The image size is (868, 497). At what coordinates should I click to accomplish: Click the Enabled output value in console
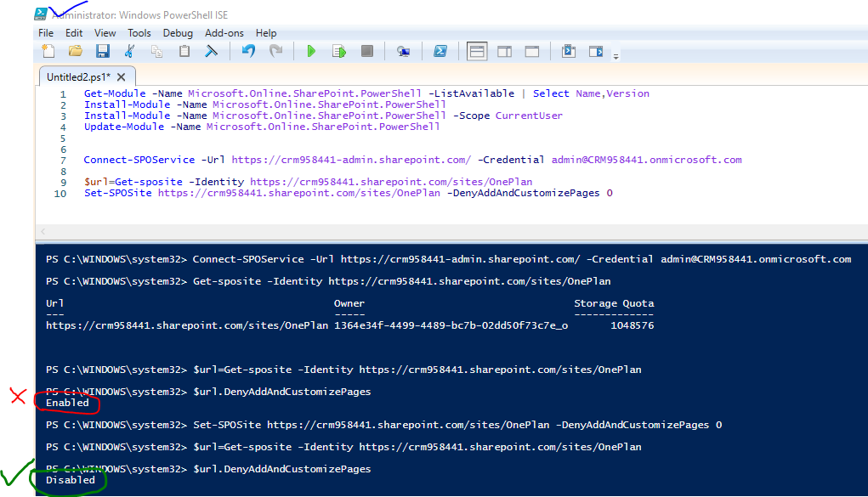click(67, 403)
